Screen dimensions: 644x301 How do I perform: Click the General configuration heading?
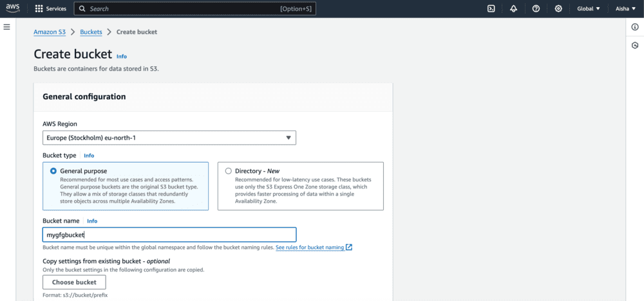84,96
